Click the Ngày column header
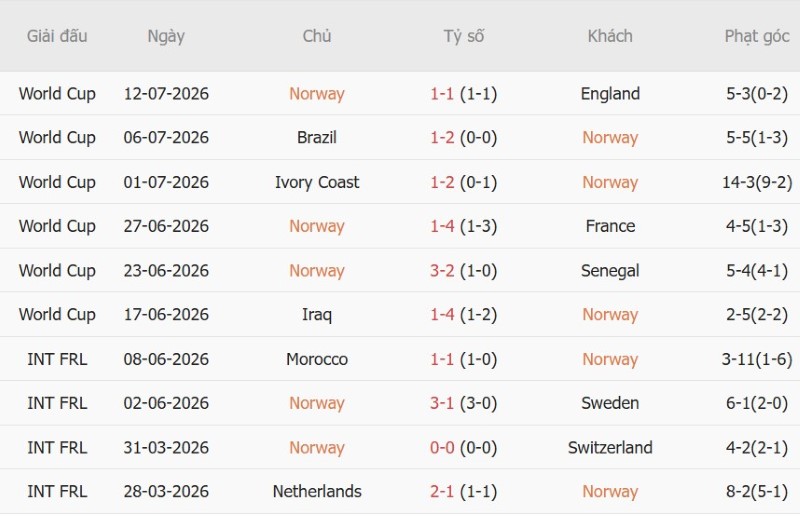 166,37
